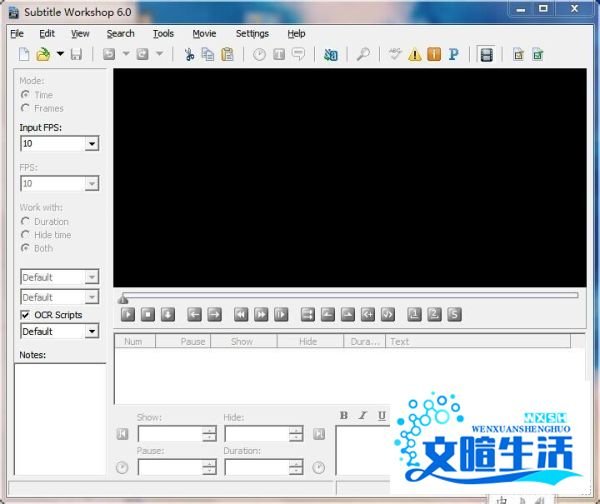This screenshot has width=600, height=504.
Task: Click the Save floppy disk icon
Action: [76, 54]
